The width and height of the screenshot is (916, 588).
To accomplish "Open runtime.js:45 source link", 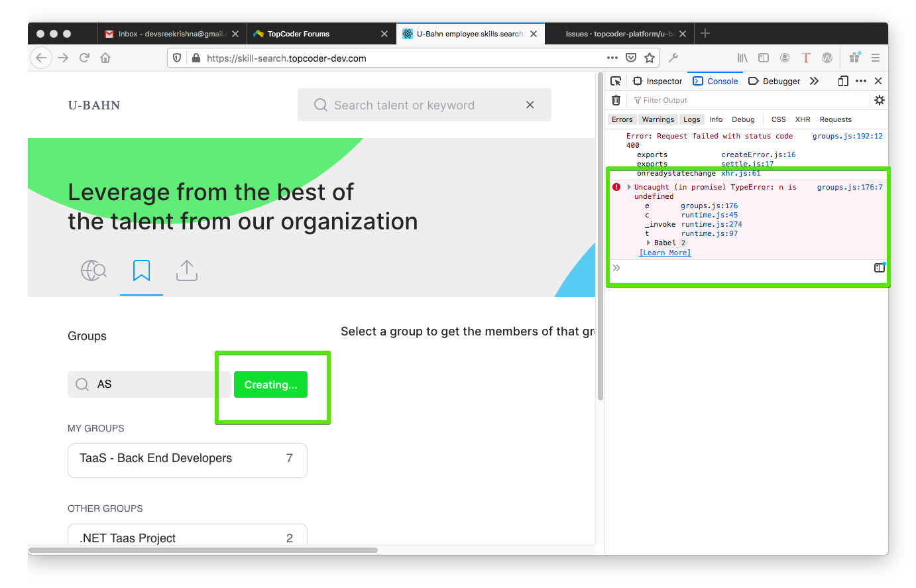I will click(x=709, y=215).
